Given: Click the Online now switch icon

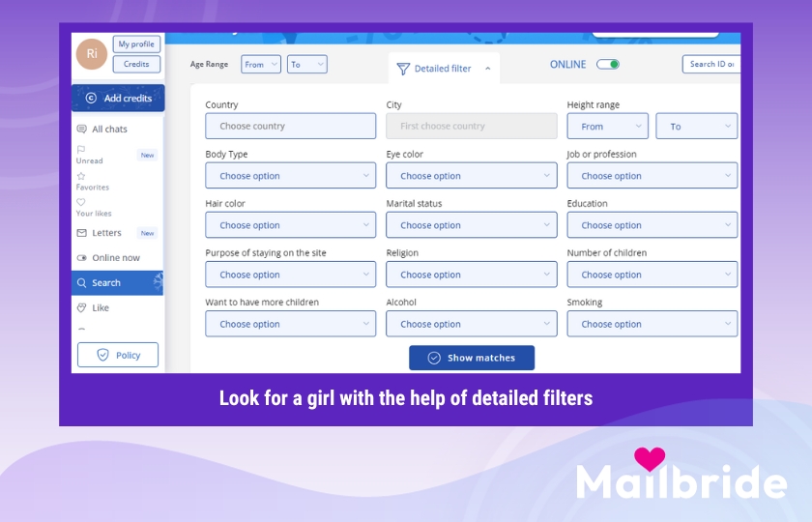Looking at the screenshot, I should 82,258.
